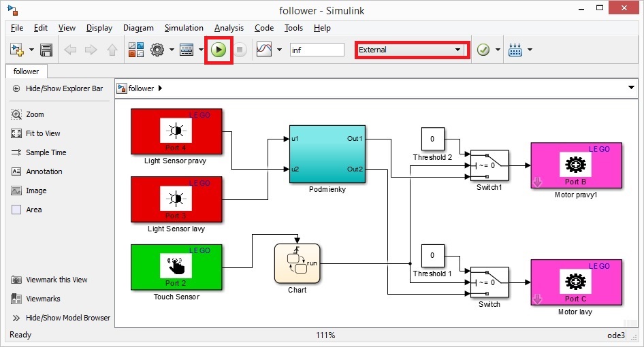
Task: Select the Podmienky subsystem block
Action: click(x=327, y=154)
